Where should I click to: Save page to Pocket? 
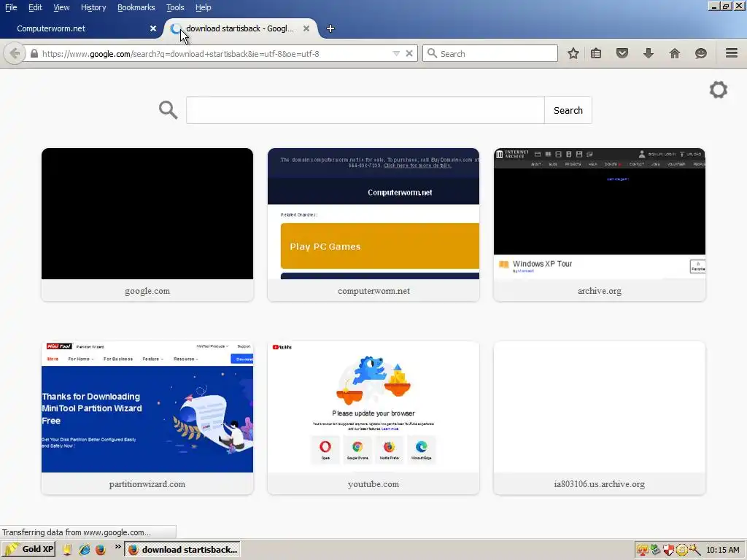[622, 53]
